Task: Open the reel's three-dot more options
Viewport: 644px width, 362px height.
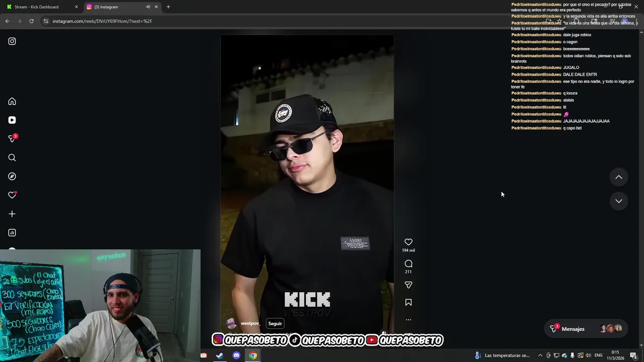Action: point(409,320)
